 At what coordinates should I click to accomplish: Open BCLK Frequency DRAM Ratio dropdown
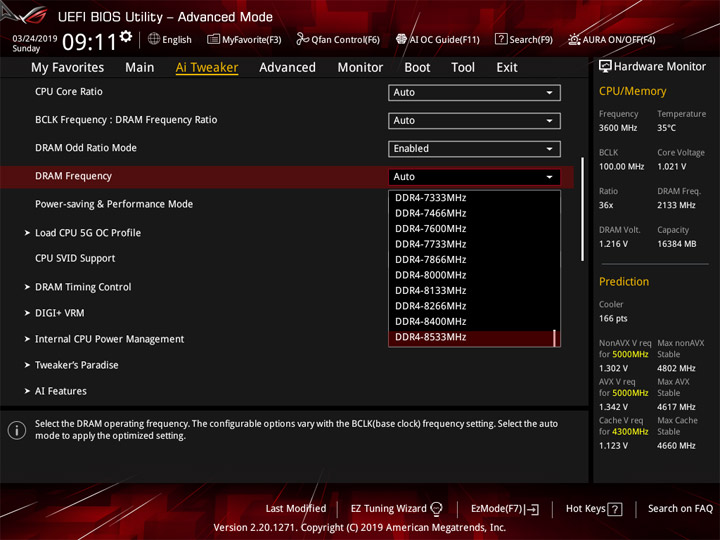pos(474,121)
